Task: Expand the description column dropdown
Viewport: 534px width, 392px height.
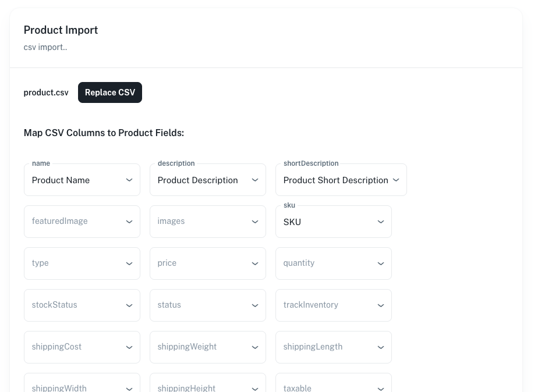Action: click(207, 180)
